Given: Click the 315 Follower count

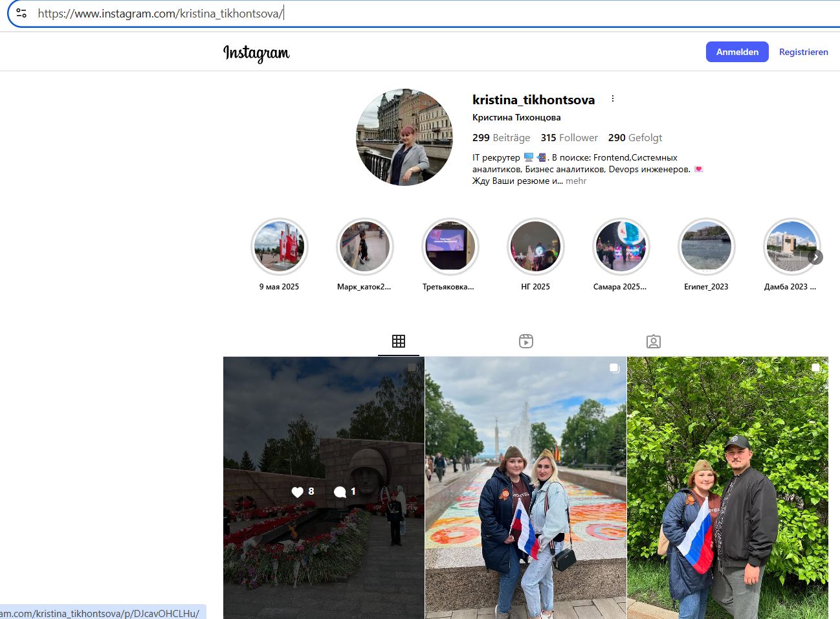Looking at the screenshot, I should pos(569,138).
